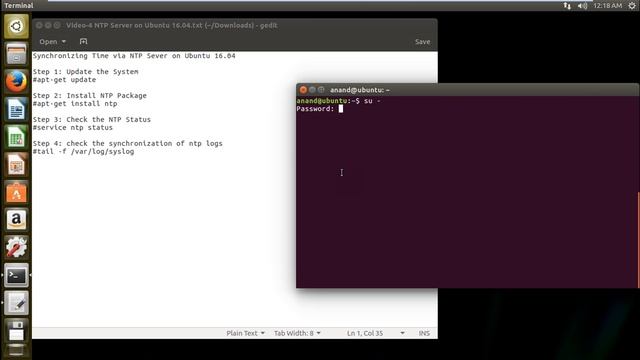
Task: Close the terminal window anand@ubuntu
Action: pos(303,90)
